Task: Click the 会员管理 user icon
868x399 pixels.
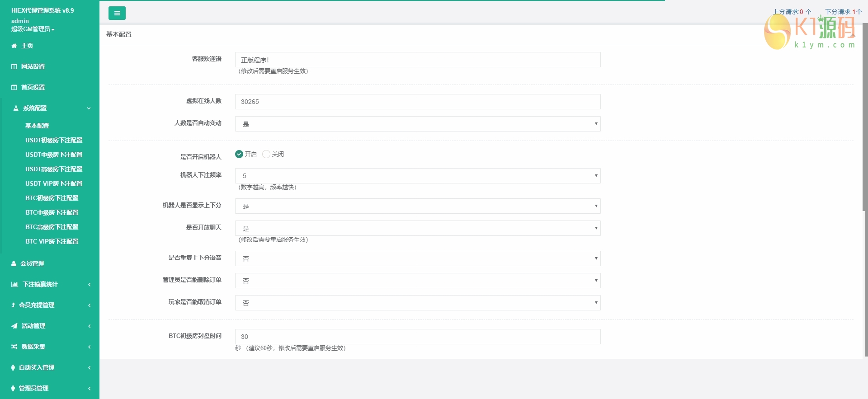Action: (x=14, y=263)
